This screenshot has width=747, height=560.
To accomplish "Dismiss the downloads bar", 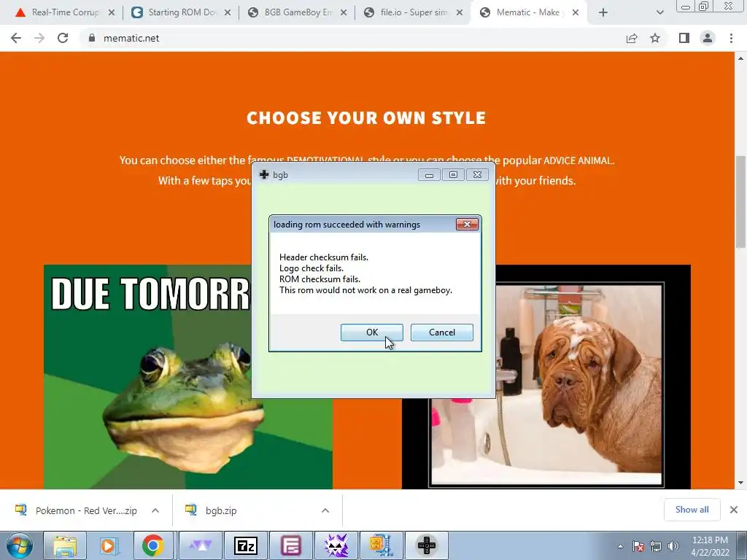I will click(734, 510).
